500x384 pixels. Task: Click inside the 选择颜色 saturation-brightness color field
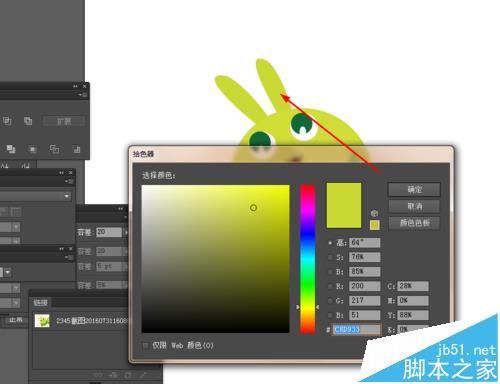click(215, 259)
